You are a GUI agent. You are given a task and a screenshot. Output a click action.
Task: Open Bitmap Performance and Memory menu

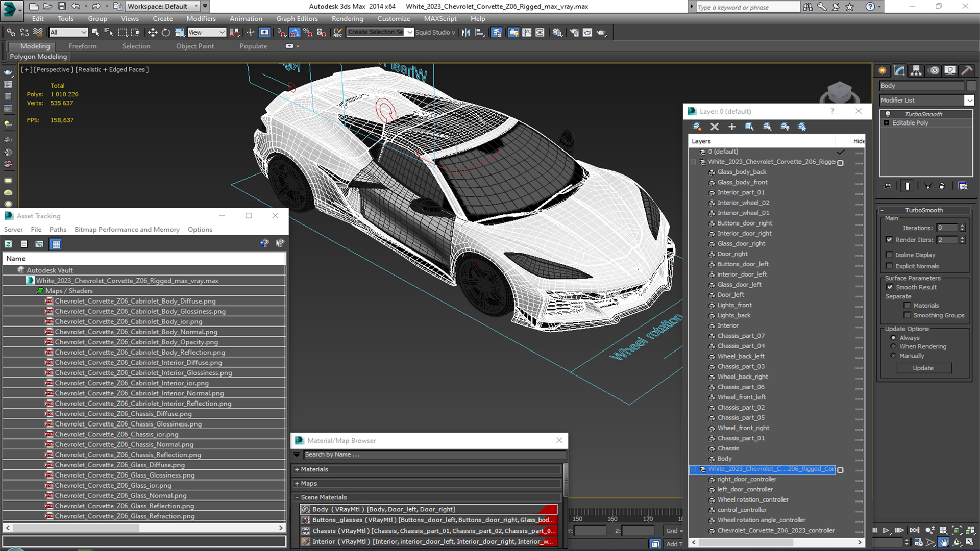[127, 230]
